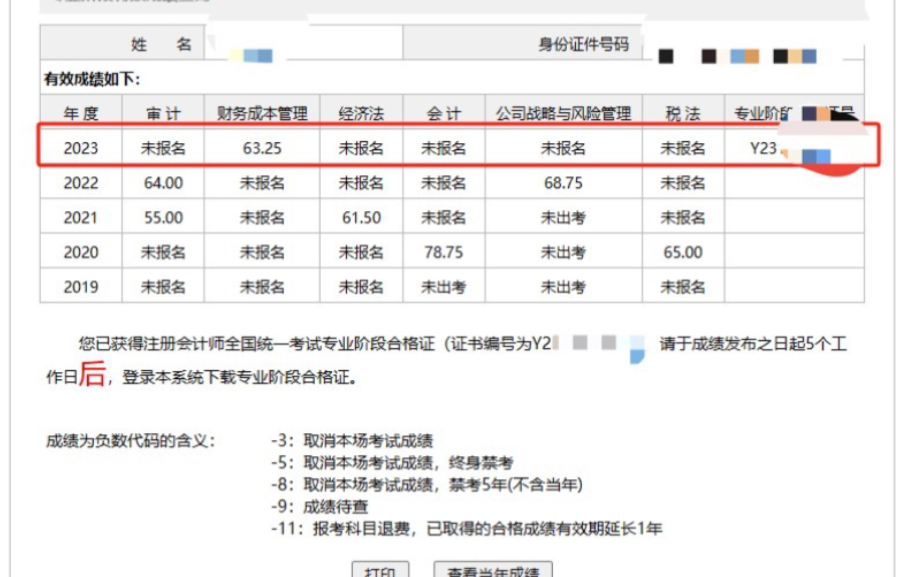
Task: Click 未出考 in the 2019 会计 cell
Action: pyautogui.click(x=444, y=287)
